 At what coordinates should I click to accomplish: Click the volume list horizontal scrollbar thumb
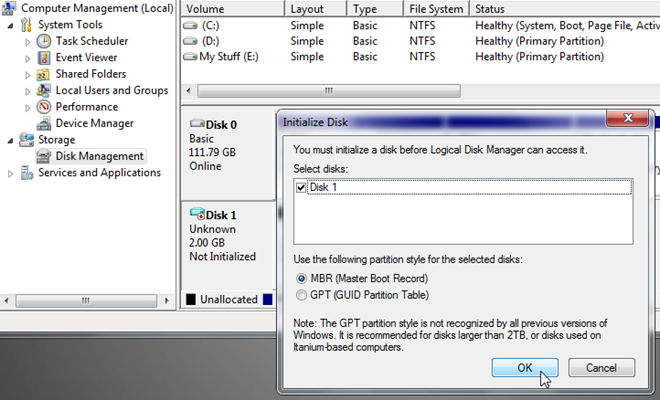click(x=329, y=91)
